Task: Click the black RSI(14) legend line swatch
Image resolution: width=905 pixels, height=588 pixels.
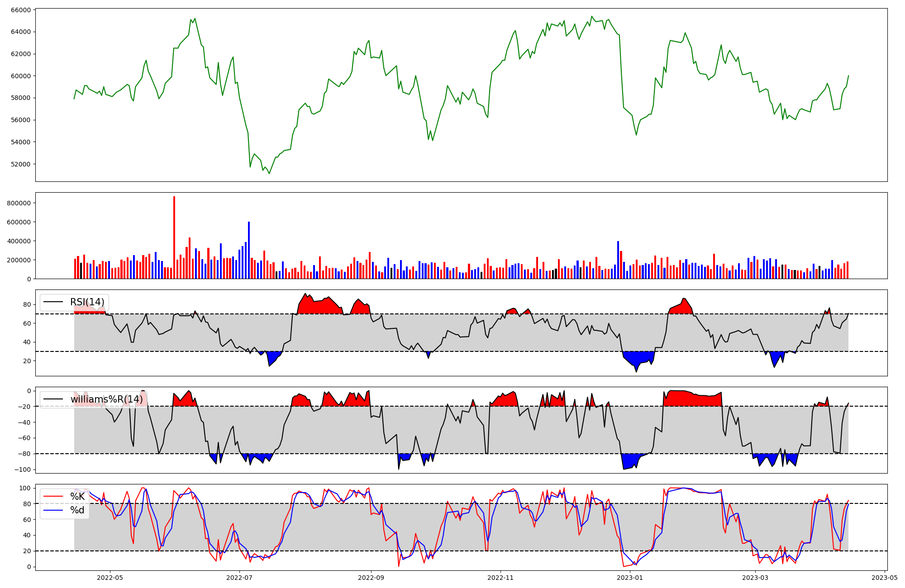Action: point(54,302)
